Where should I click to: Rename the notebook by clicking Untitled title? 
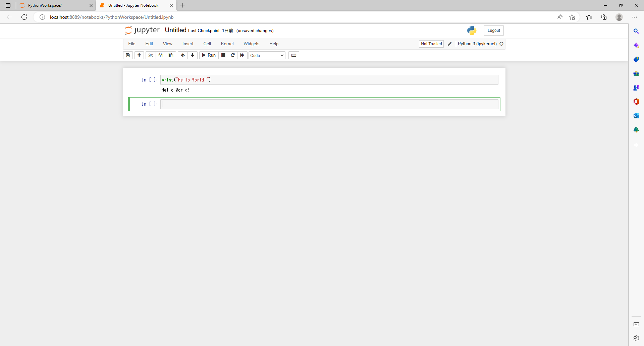pos(175,30)
